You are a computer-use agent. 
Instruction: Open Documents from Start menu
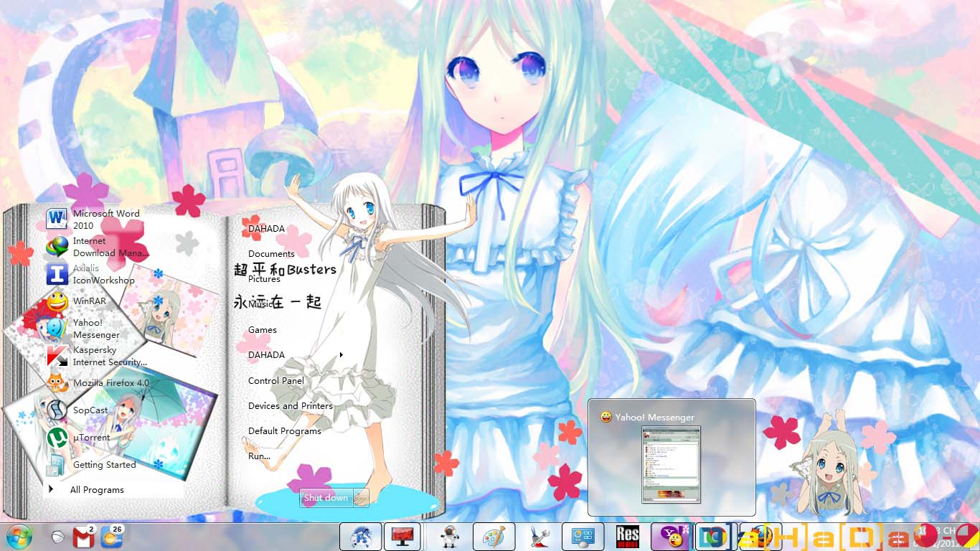(x=271, y=254)
